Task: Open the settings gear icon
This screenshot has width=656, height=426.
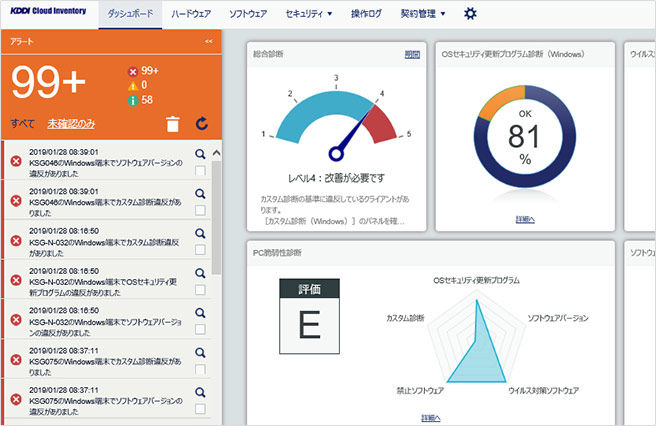Action: 470,14
